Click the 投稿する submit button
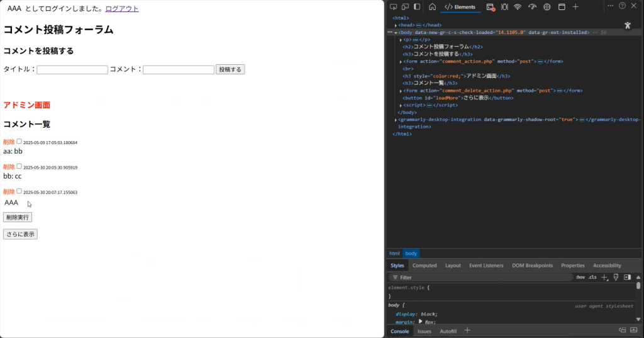 tap(230, 69)
